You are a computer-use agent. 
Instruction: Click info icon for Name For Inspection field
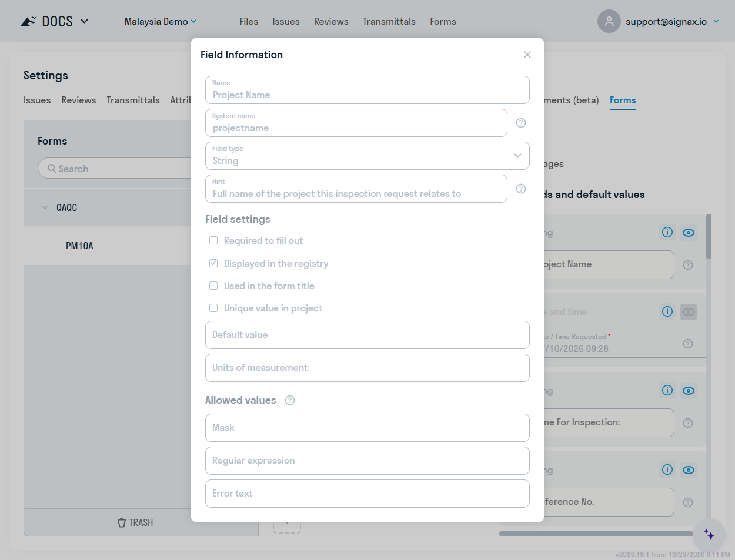667,390
